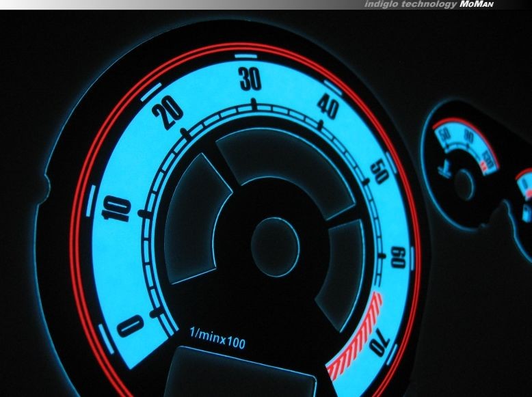Click the "10" tachometer number
This screenshot has width=532, height=397.
(116, 210)
